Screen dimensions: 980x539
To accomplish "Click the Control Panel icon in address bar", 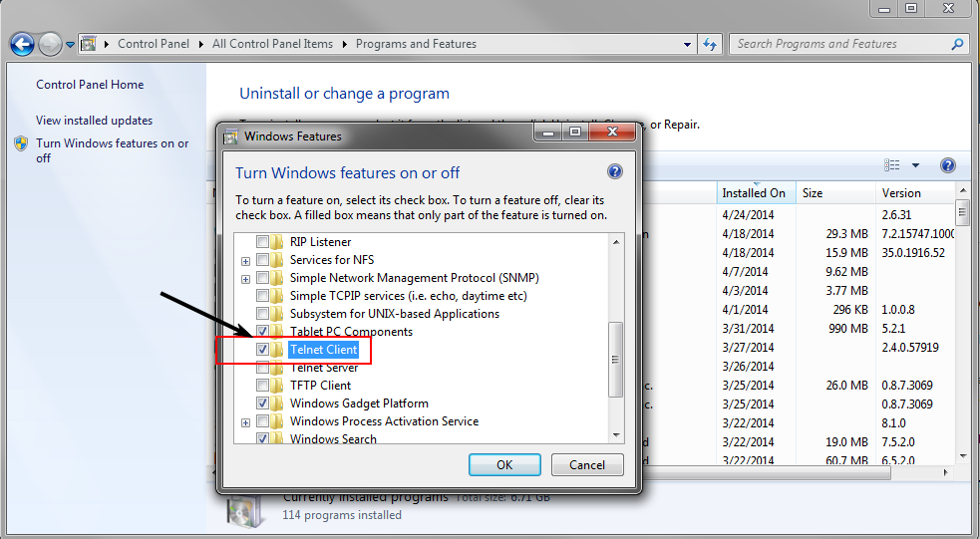I will 89,44.
